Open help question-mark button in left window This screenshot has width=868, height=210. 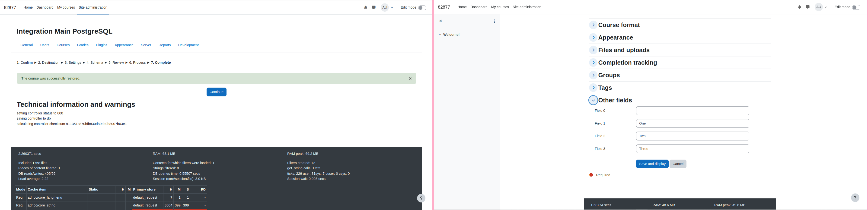coord(421,198)
